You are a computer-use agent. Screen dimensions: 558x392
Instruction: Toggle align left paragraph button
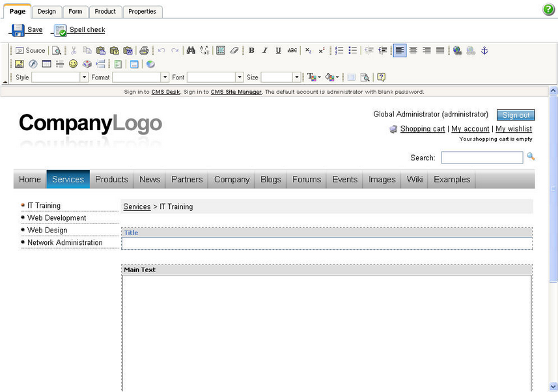coord(400,51)
